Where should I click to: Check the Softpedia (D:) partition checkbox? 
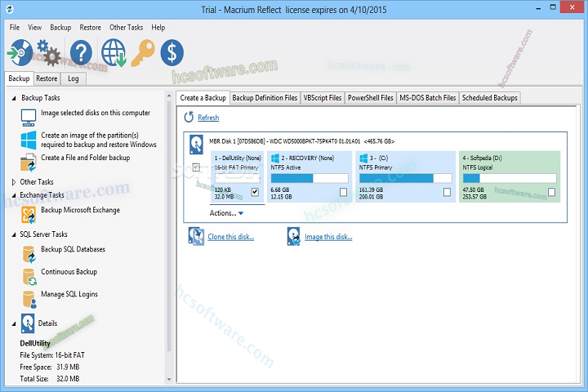pyautogui.click(x=551, y=192)
